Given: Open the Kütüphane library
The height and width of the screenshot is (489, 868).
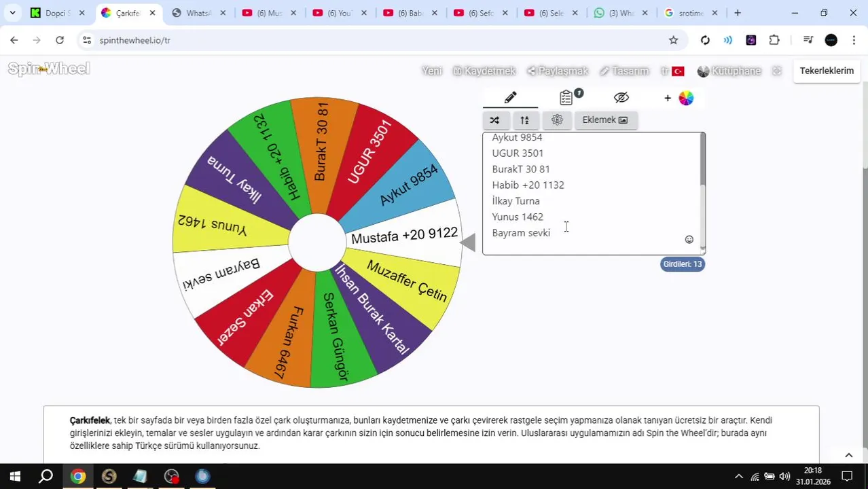Looking at the screenshot, I should point(729,71).
